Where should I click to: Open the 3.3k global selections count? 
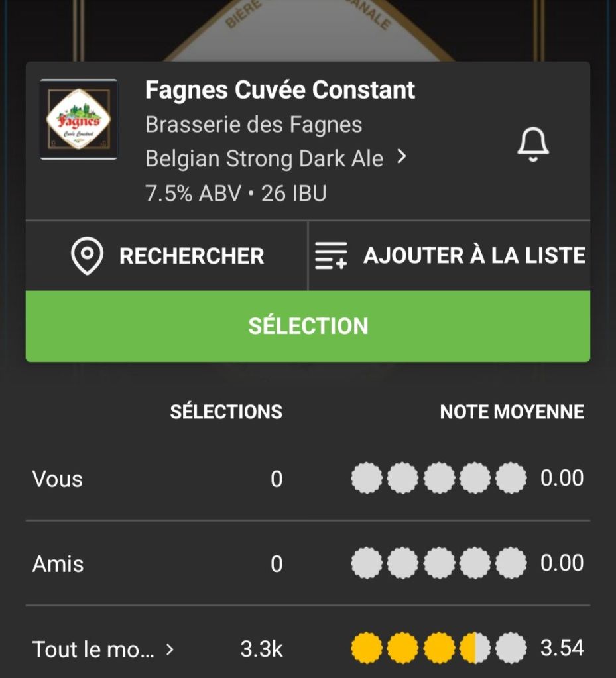click(x=261, y=649)
